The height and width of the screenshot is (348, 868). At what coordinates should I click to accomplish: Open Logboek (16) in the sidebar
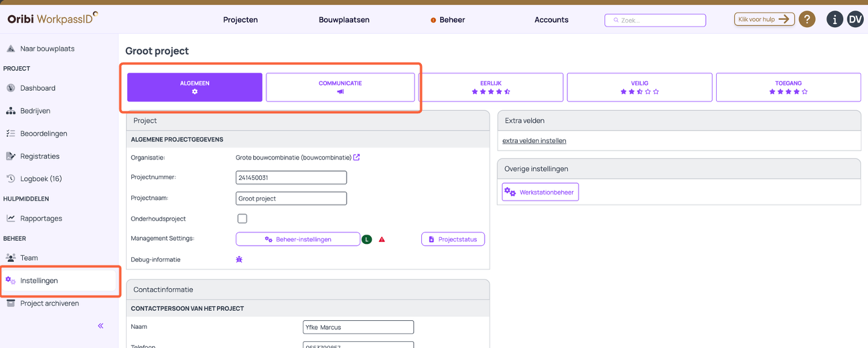[x=41, y=179]
